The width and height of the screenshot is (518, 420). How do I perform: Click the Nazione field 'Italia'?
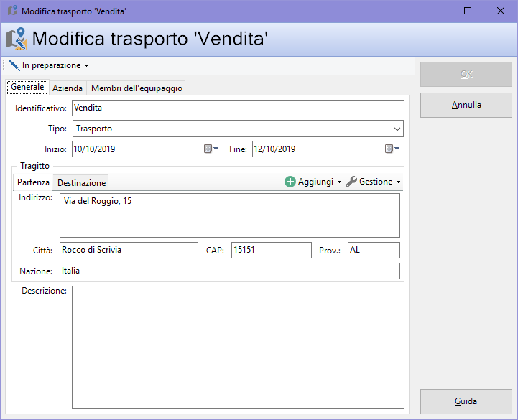230,271
